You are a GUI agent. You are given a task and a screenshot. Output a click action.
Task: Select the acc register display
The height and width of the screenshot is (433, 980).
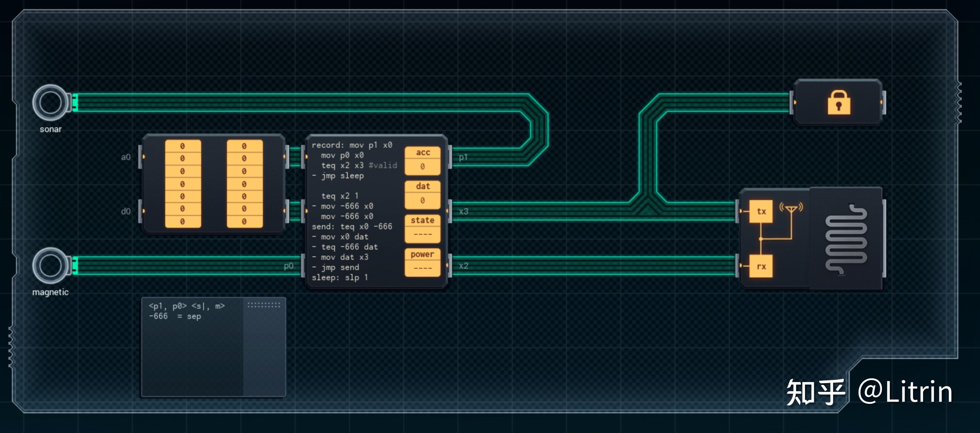(422, 160)
